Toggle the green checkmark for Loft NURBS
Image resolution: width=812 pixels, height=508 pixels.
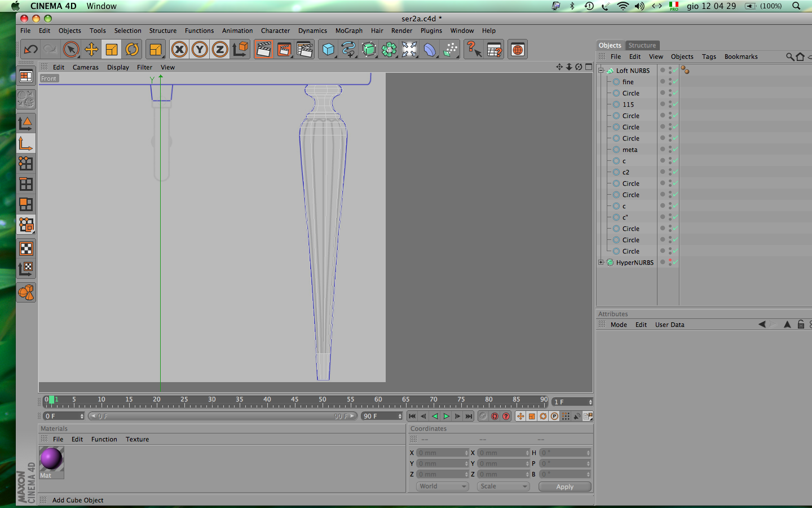[675, 71]
